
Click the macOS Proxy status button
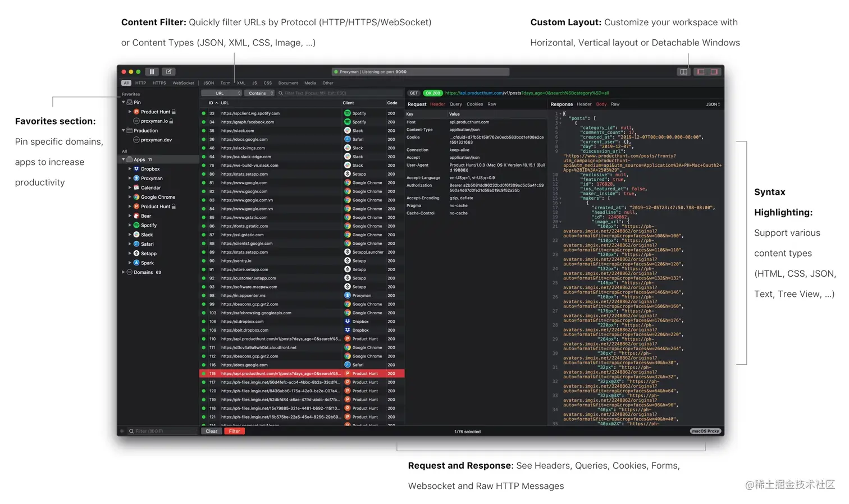pos(705,432)
